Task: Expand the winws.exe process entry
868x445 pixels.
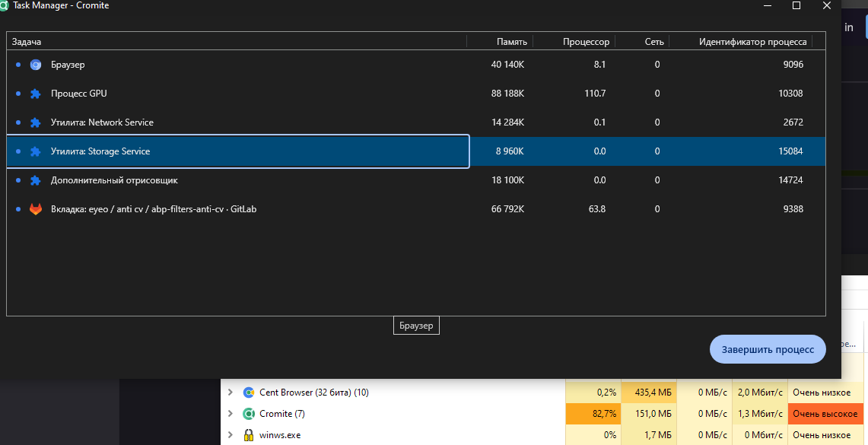Action: pyautogui.click(x=231, y=435)
